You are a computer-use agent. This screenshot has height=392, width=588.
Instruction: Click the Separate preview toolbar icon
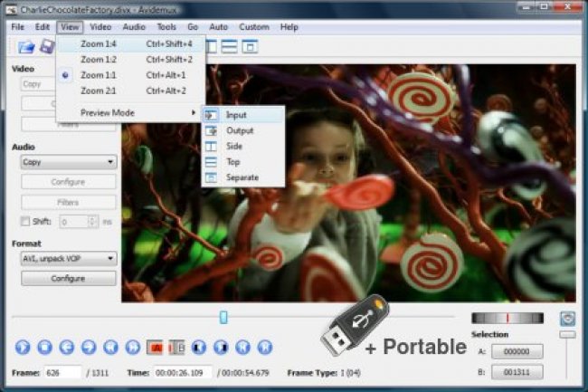tap(250, 46)
